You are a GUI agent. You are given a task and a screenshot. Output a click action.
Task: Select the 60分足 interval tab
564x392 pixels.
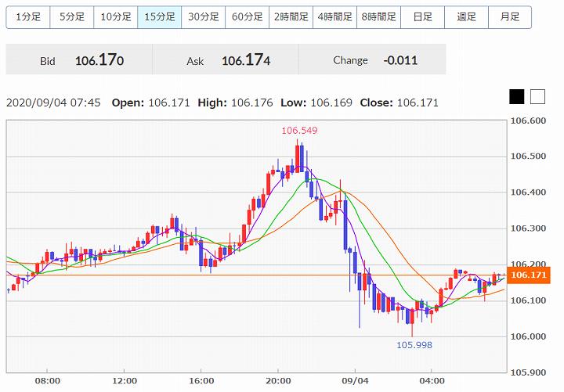click(247, 17)
